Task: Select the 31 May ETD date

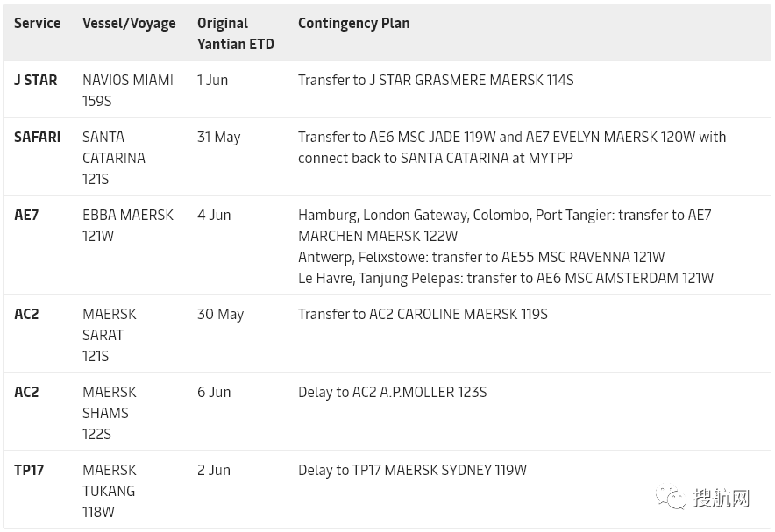Action: [218, 137]
